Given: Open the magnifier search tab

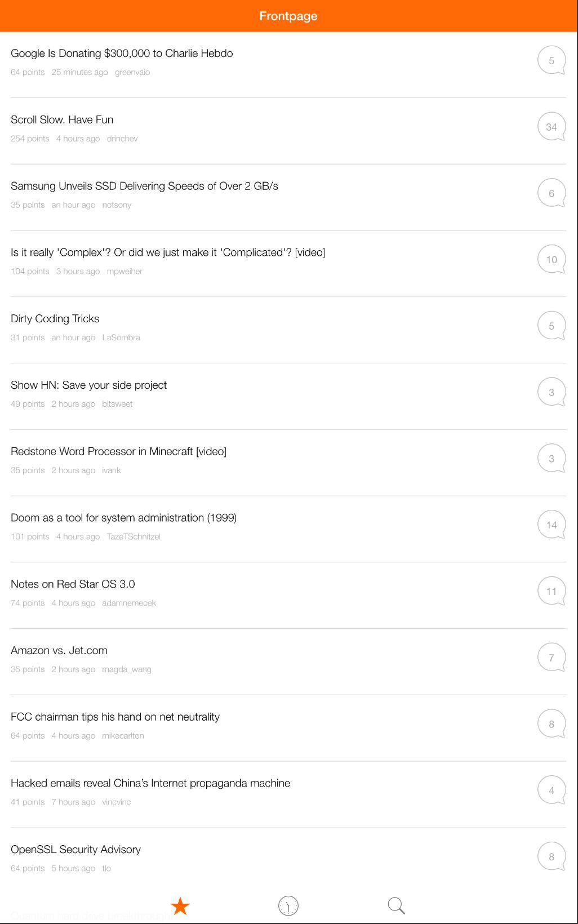Looking at the screenshot, I should (397, 906).
